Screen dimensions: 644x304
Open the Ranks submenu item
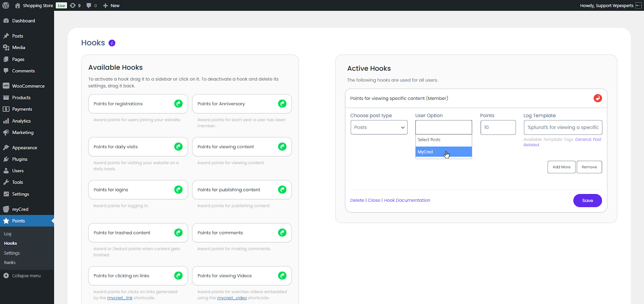(10, 263)
